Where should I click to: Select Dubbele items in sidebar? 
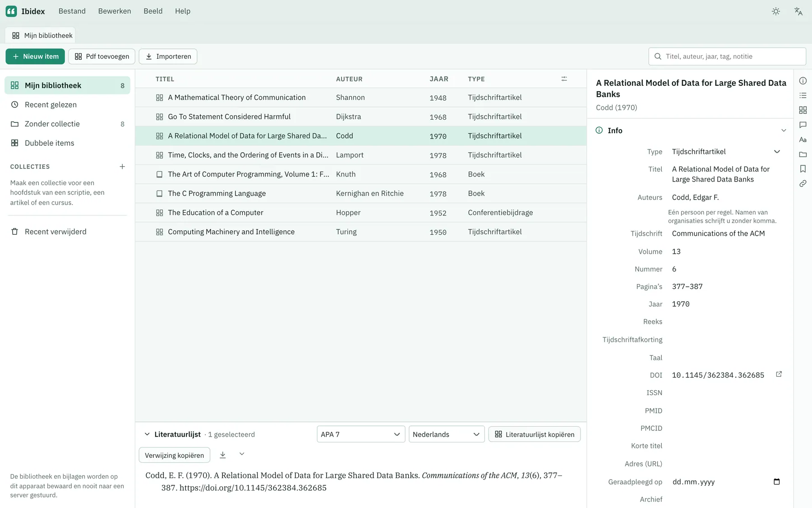click(68, 143)
